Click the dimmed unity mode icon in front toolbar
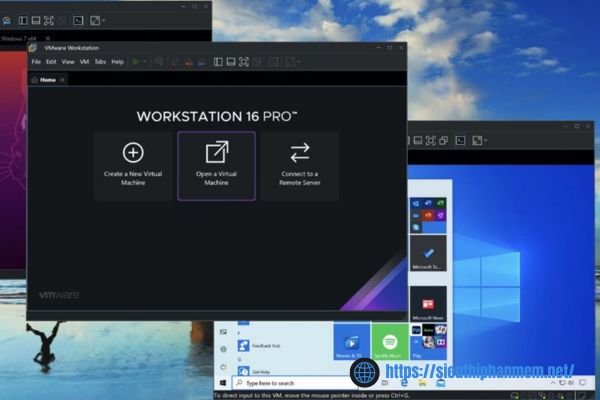The height and width of the screenshot is (400, 600). [x=257, y=62]
